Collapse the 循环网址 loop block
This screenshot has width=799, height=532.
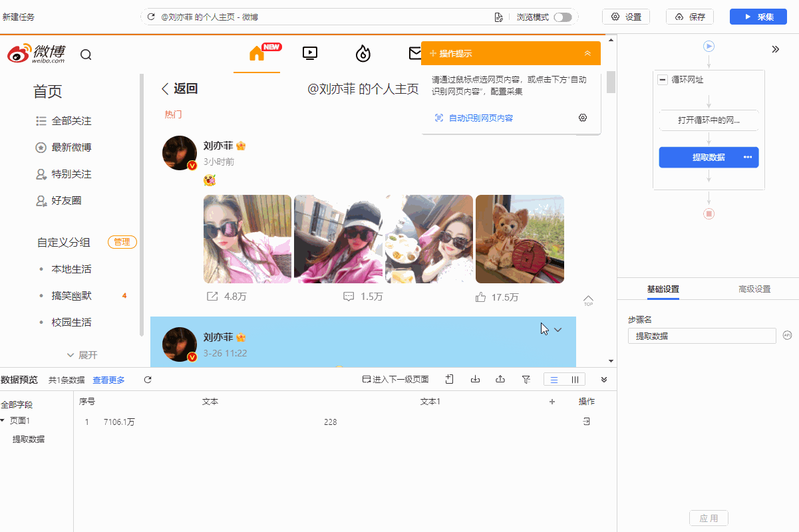663,80
